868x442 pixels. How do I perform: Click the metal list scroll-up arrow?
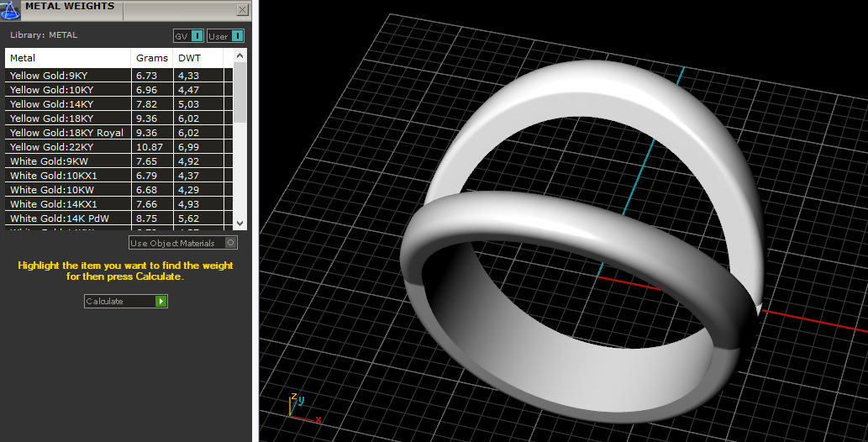click(239, 56)
